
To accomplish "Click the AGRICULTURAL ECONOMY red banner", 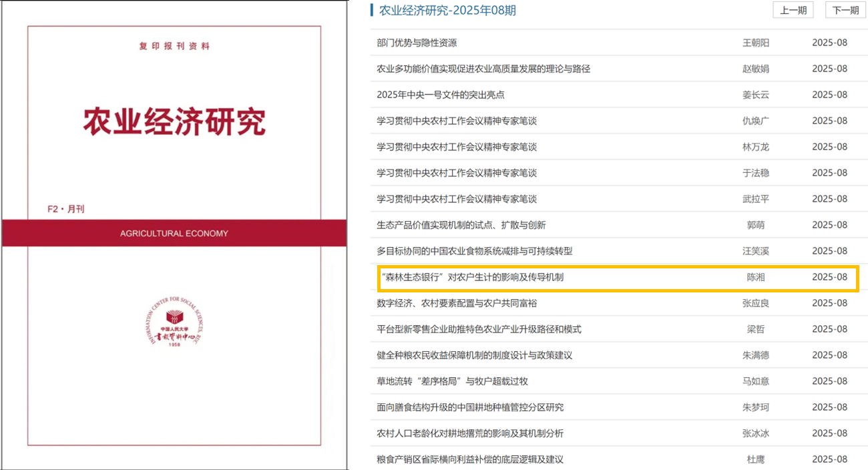I will click(174, 234).
